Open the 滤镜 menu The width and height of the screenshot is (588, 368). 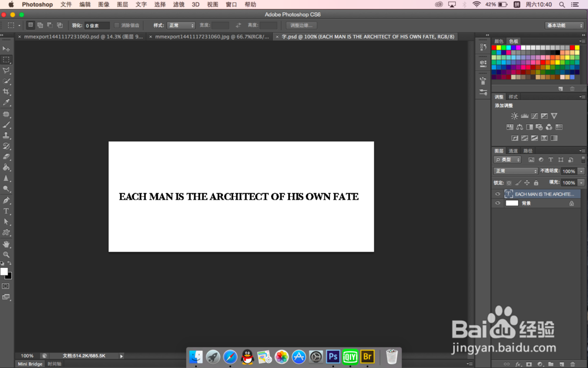[x=179, y=5]
